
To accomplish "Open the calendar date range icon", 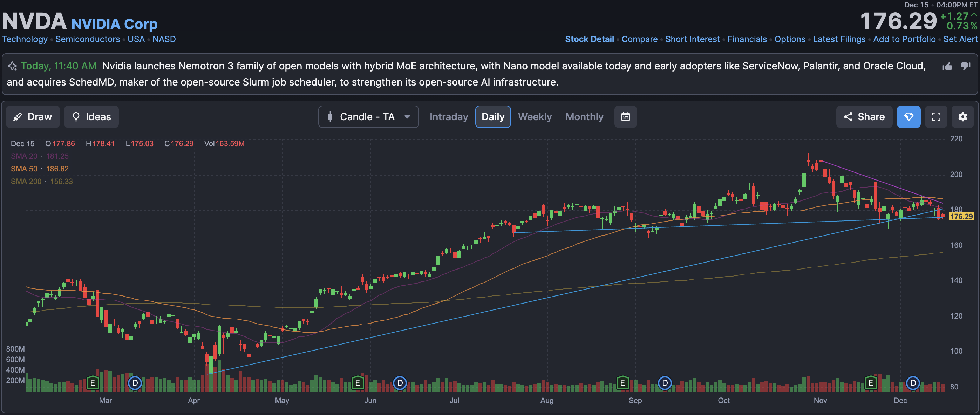I will (625, 117).
